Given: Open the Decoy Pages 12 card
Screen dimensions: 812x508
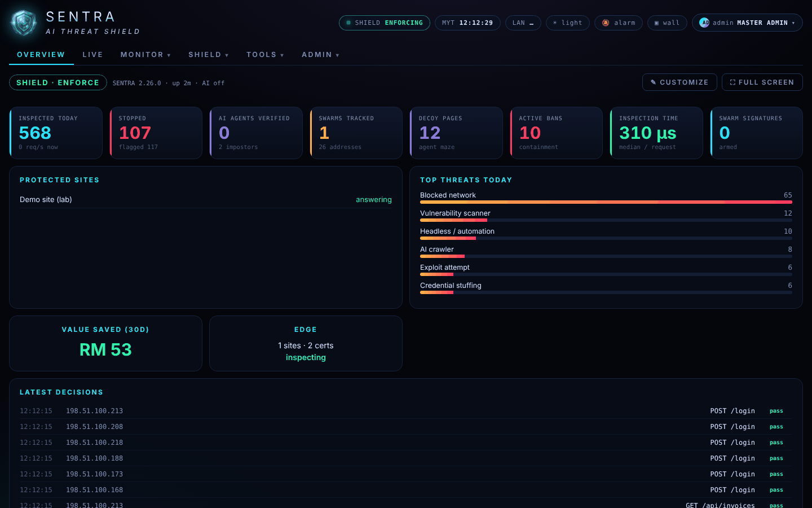Looking at the screenshot, I should pyautogui.click(x=456, y=133).
